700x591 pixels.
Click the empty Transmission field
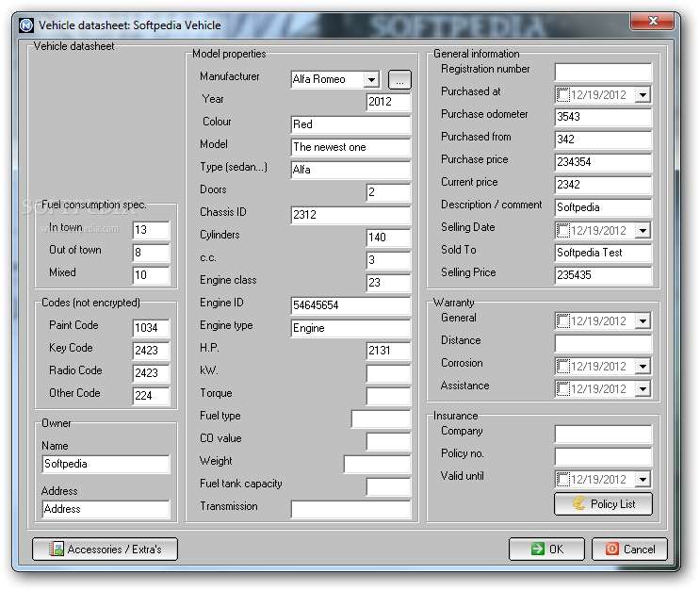point(350,509)
